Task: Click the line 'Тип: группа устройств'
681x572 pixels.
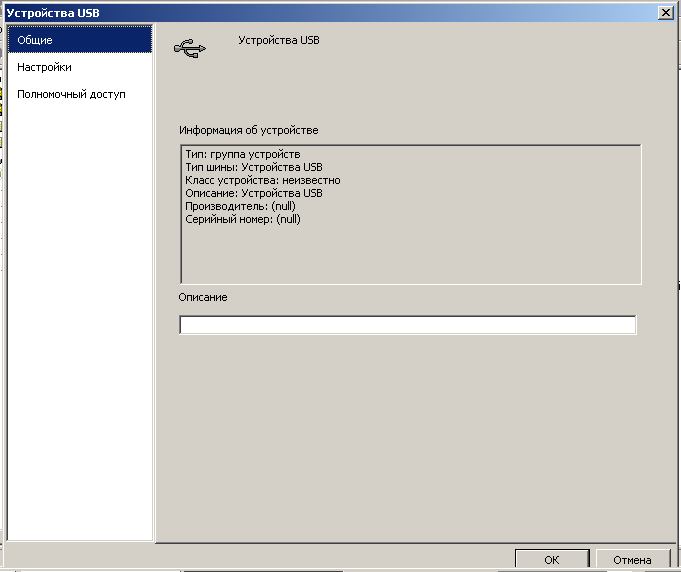Action: (x=243, y=154)
